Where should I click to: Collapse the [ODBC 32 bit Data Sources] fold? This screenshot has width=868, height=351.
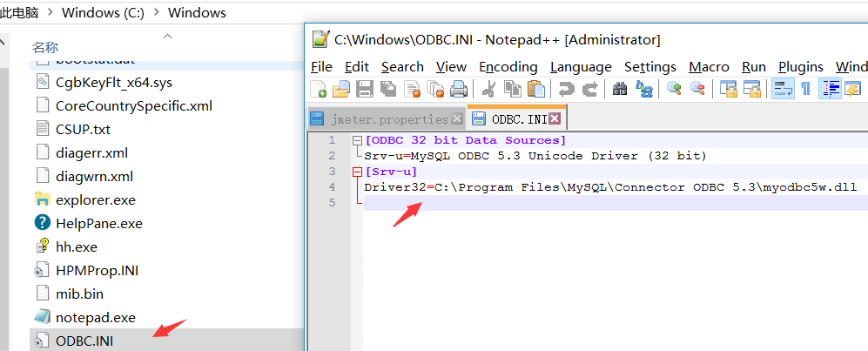click(357, 140)
